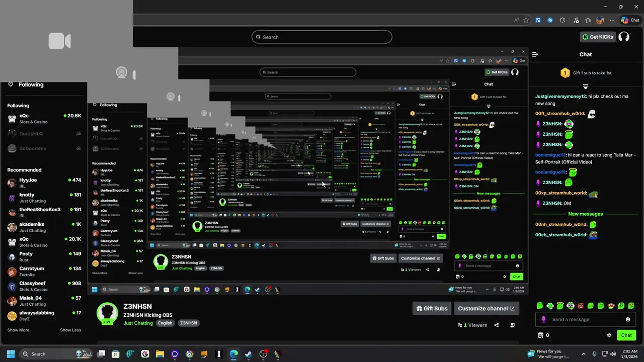Show hidden system tray icons chevron
Screen dimensions: 644x362
tap(584, 354)
